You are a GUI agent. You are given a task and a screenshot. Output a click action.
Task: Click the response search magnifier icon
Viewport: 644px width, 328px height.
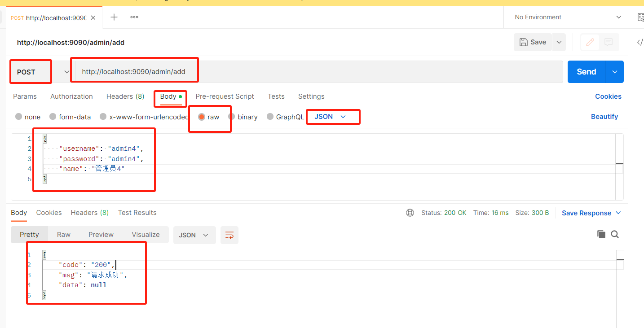(x=615, y=234)
